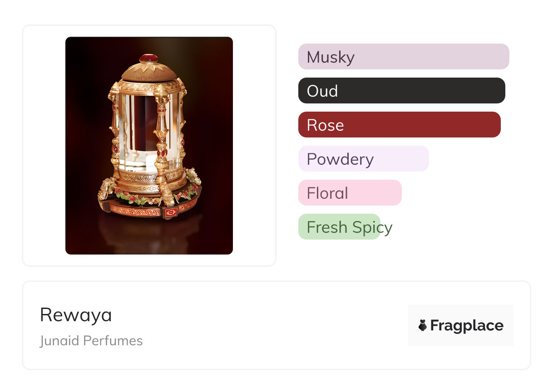Select the green Fresh Spicy accord bar
553x392 pixels.
(x=339, y=227)
